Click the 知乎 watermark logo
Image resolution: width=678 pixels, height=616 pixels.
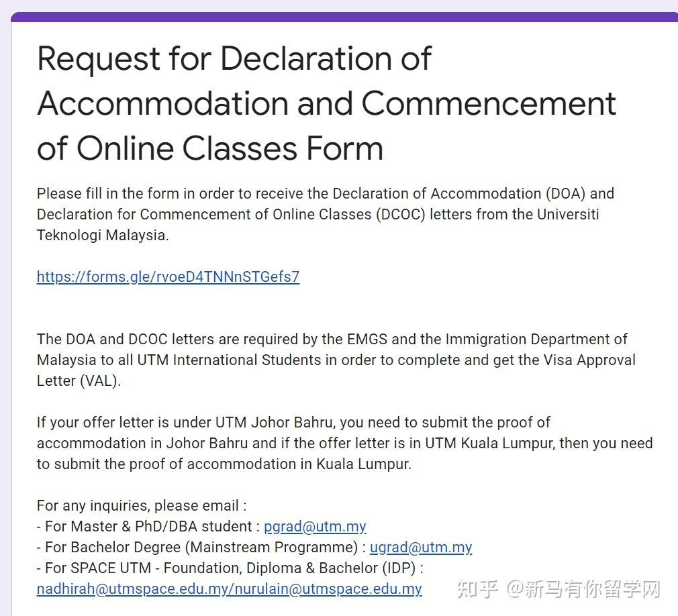tap(478, 589)
